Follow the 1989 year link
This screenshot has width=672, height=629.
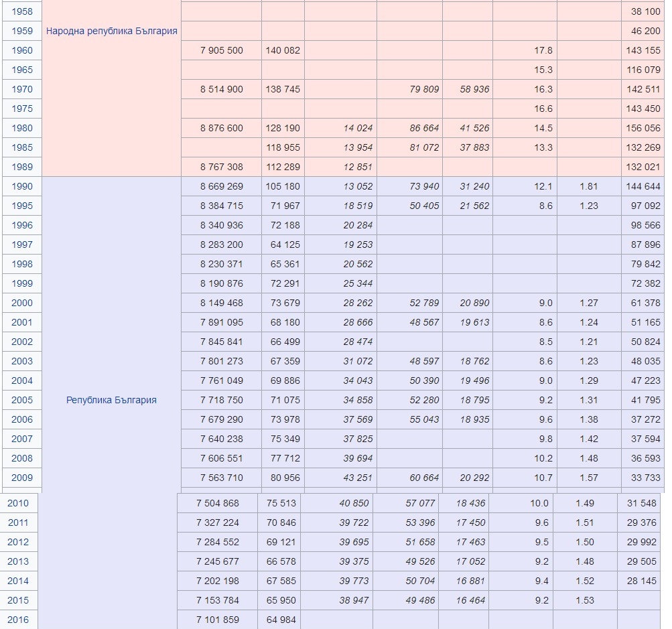click(21, 167)
